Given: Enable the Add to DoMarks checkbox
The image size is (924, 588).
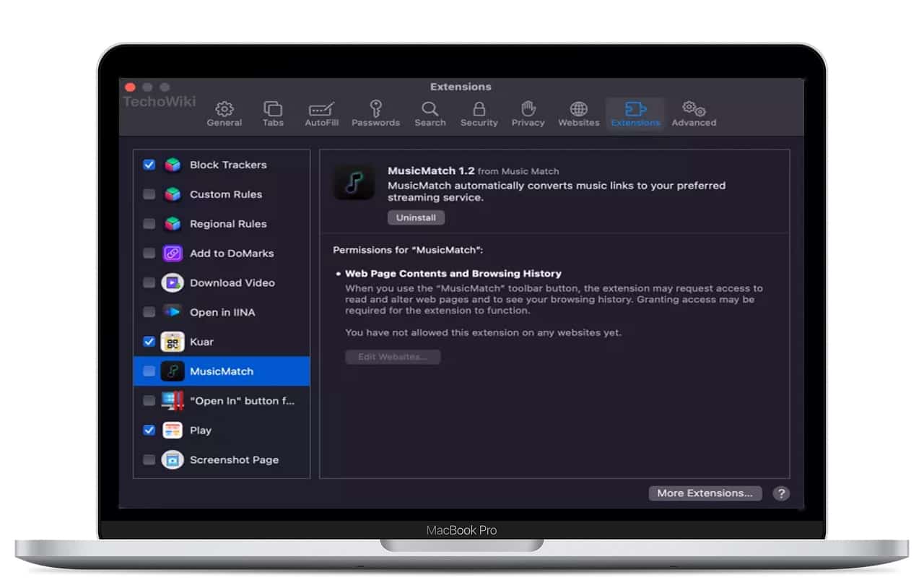Looking at the screenshot, I should (x=149, y=254).
